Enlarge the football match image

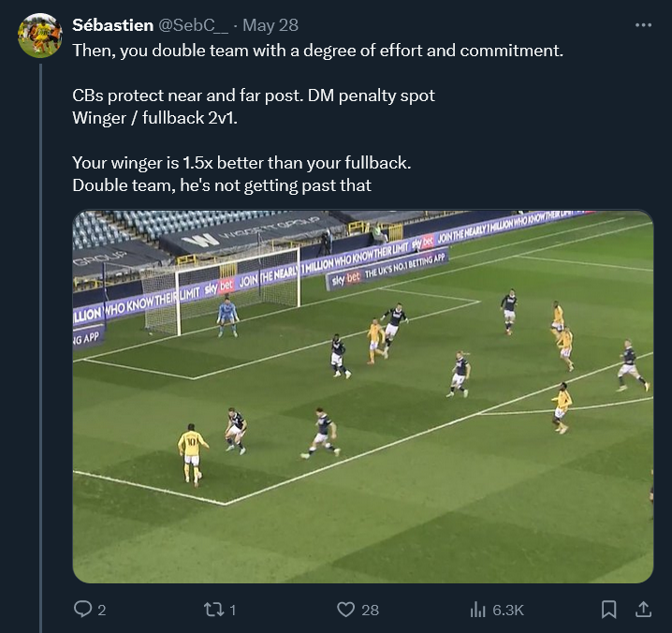[363, 396]
